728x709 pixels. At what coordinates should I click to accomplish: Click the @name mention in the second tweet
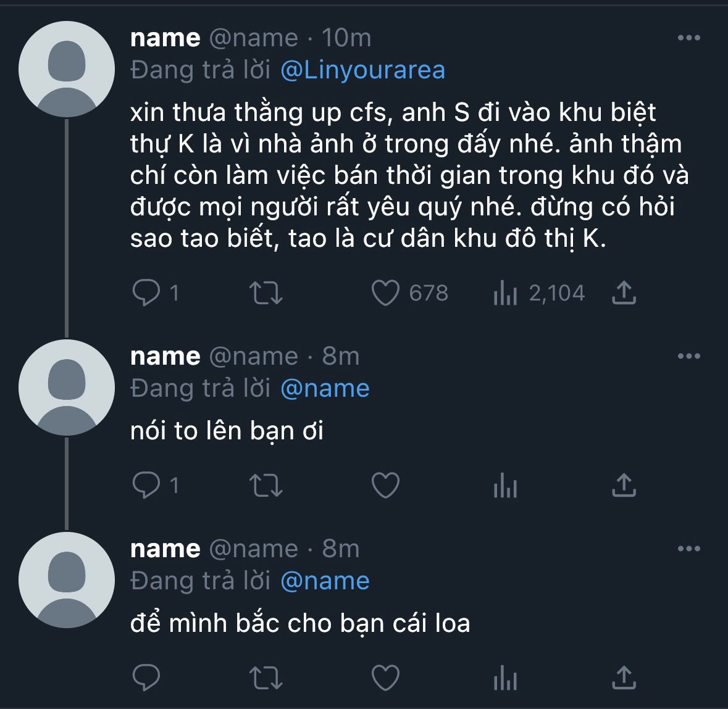coord(325,388)
